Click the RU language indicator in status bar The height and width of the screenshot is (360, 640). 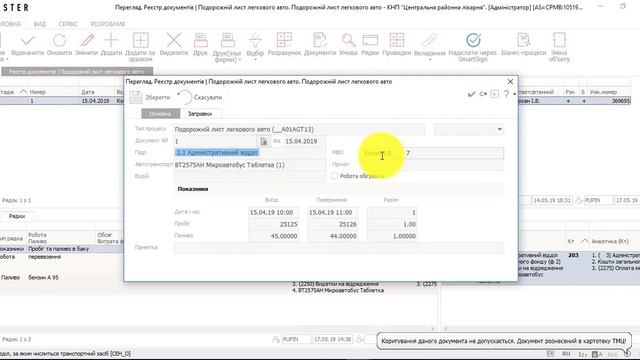566,354
